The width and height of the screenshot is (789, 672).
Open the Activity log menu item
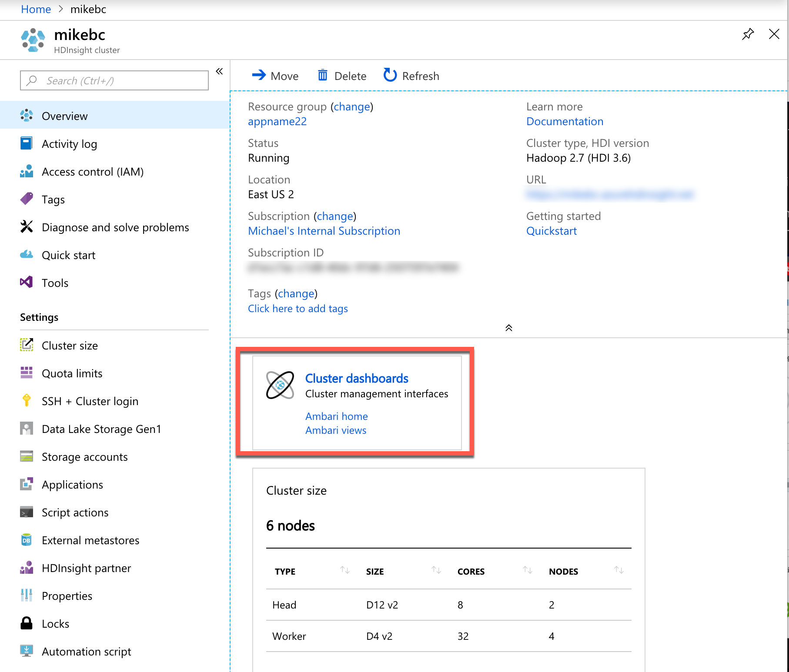69,144
